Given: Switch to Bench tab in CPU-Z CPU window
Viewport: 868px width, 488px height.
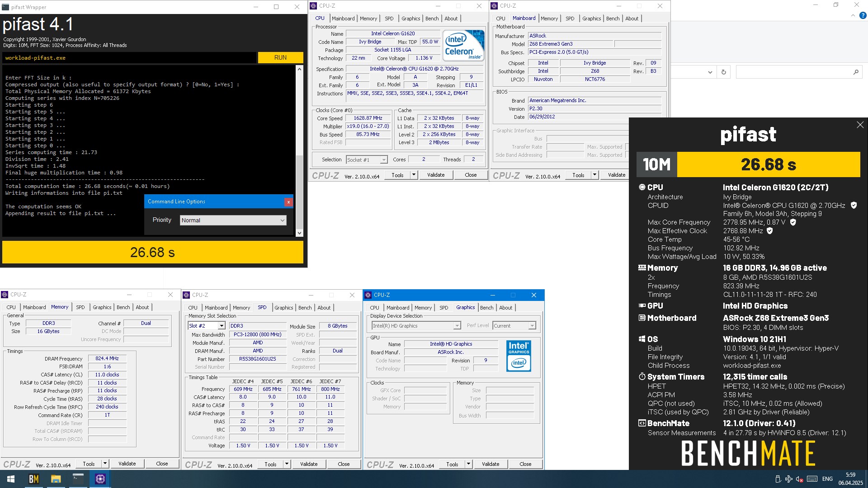Looking at the screenshot, I should (432, 19).
